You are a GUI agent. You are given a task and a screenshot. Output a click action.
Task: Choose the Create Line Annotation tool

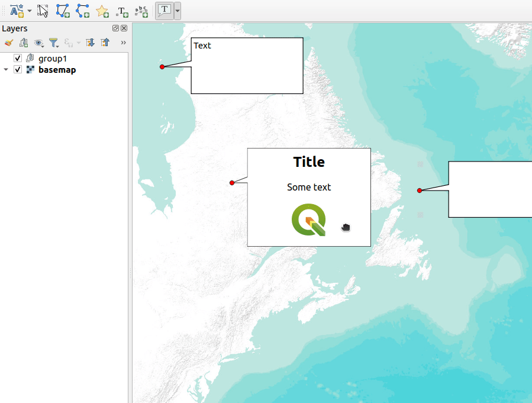(83, 11)
